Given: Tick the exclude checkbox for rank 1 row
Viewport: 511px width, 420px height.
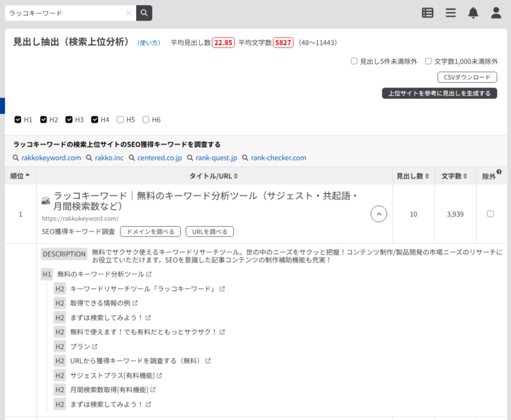Looking at the screenshot, I should [x=491, y=214].
